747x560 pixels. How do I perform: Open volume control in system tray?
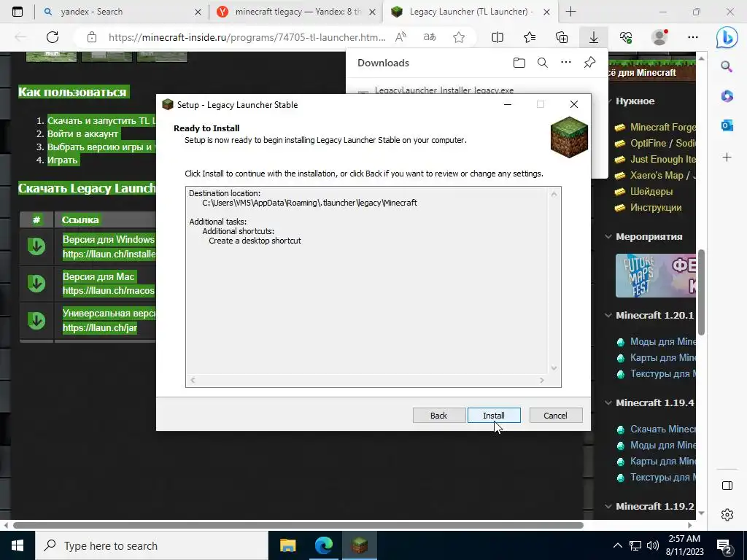click(653, 545)
